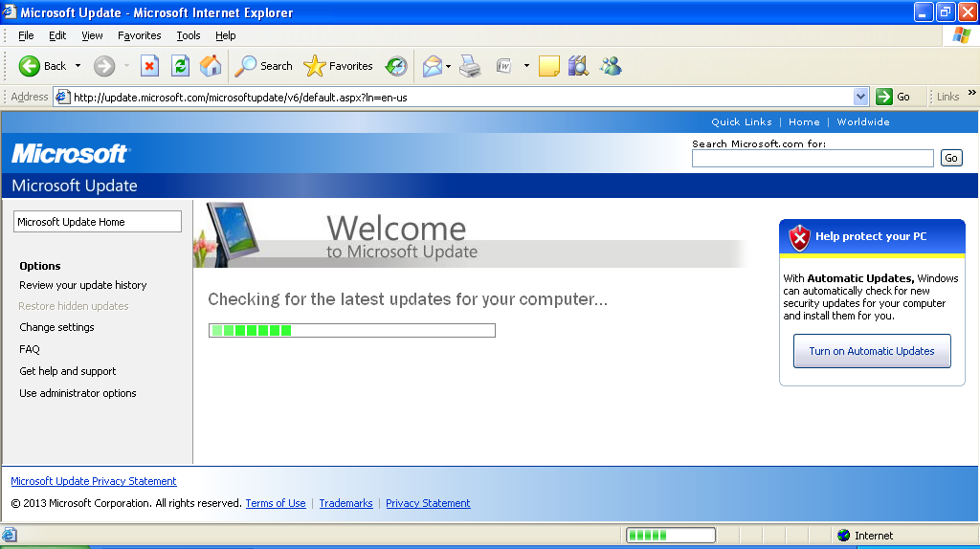
Task: Expand the Mail button dropdown arrow
Action: 448,66
